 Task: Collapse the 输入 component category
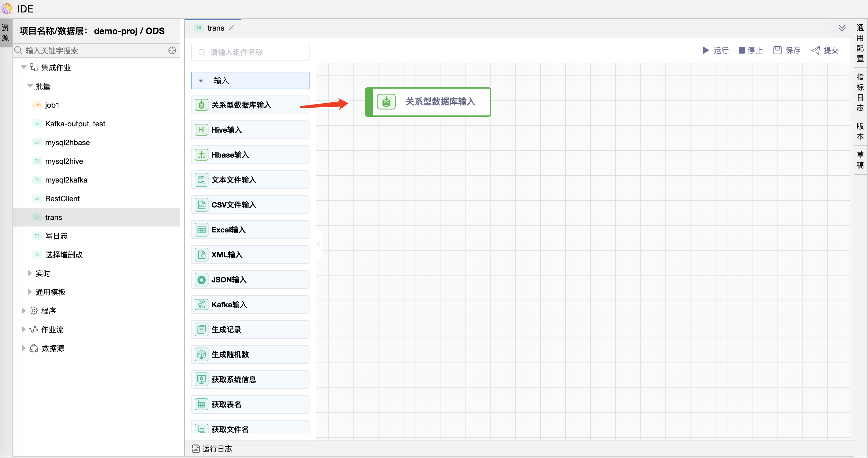click(201, 81)
